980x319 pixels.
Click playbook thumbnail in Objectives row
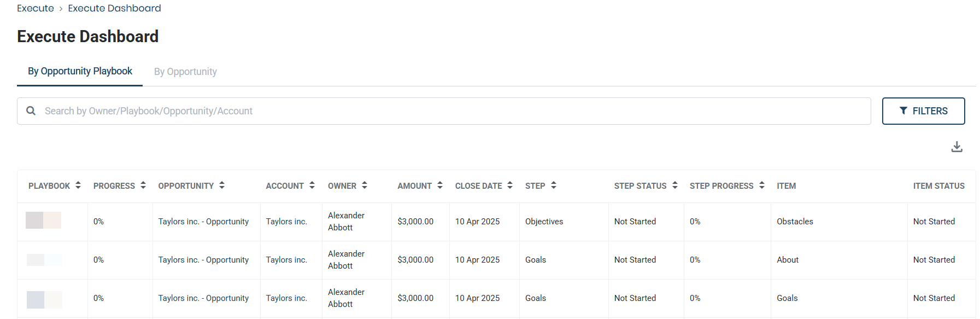44,221
